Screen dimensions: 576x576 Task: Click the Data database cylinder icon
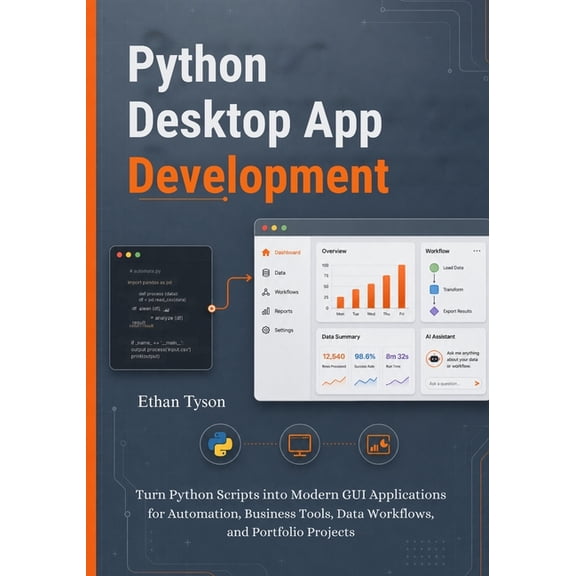pos(266,273)
